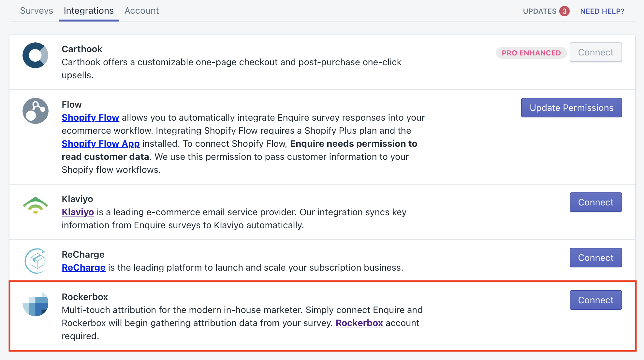Click the Klaviyo logo icon
644x360 pixels.
click(36, 205)
